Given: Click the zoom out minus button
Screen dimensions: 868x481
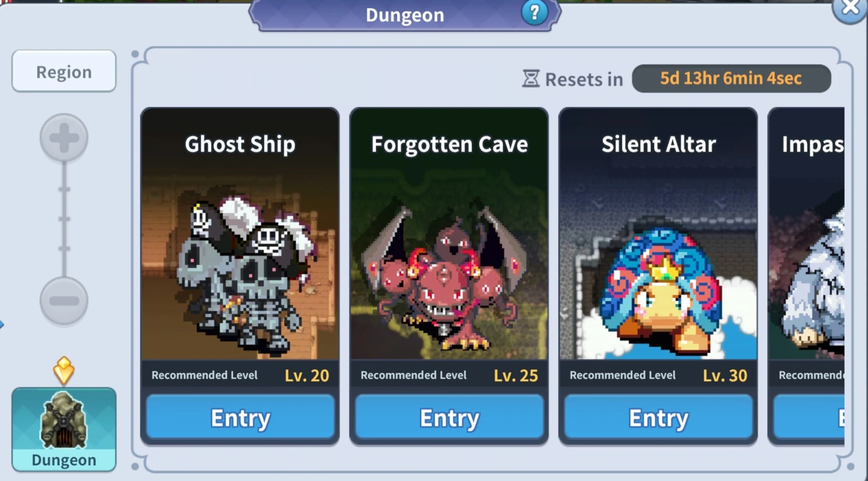Looking at the screenshot, I should pyautogui.click(x=64, y=300).
